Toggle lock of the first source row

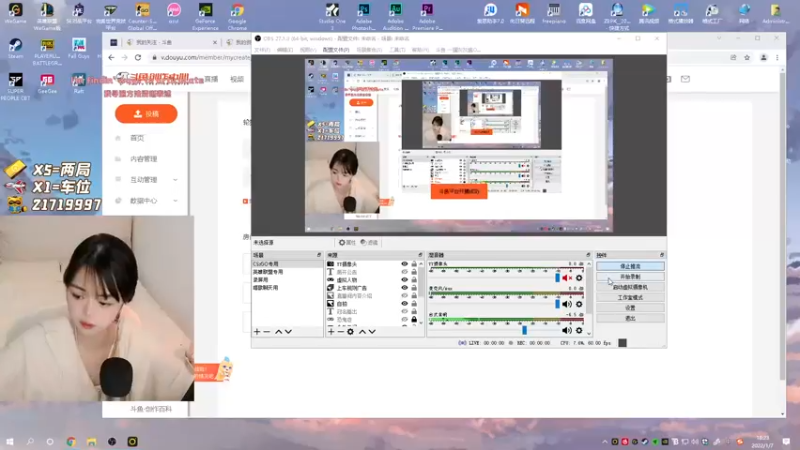click(414, 264)
